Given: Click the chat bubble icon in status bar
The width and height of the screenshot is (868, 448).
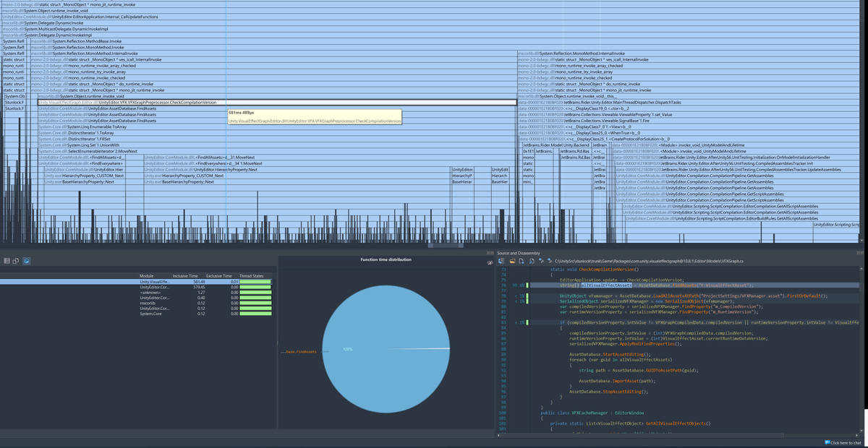Looking at the screenshot, I should [827, 443].
